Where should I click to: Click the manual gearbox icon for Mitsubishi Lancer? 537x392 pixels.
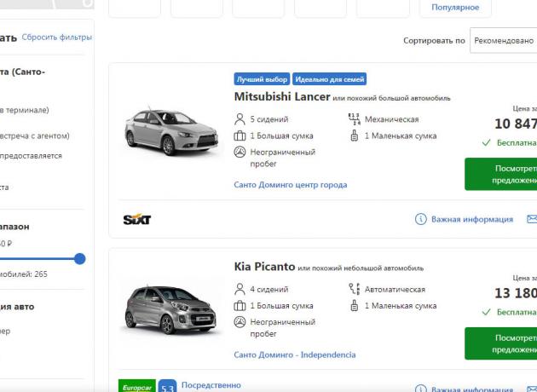click(x=354, y=119)
